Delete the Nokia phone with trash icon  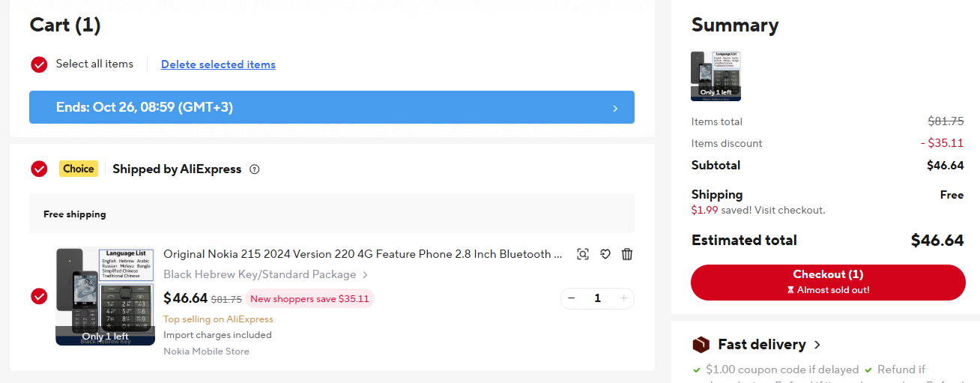(x=627, y=254)
